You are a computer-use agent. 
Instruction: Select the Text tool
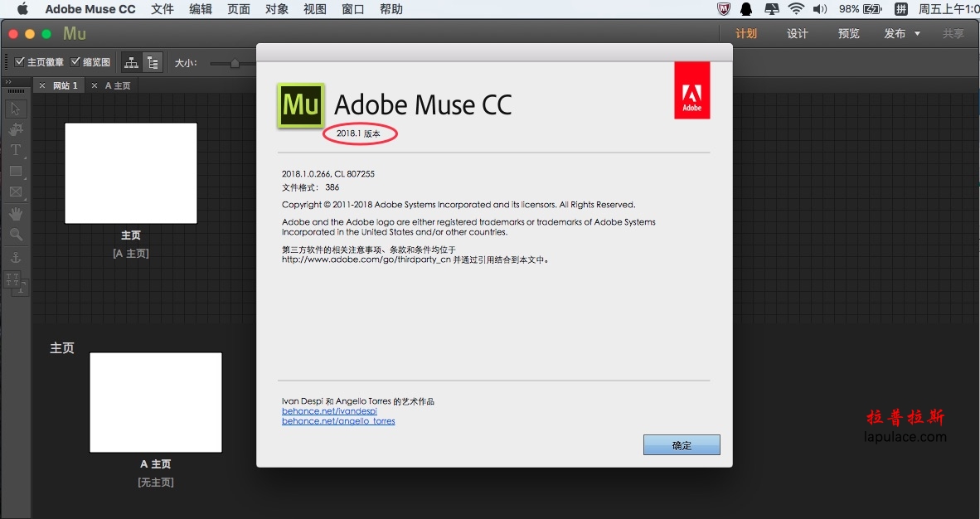(16, 150)
